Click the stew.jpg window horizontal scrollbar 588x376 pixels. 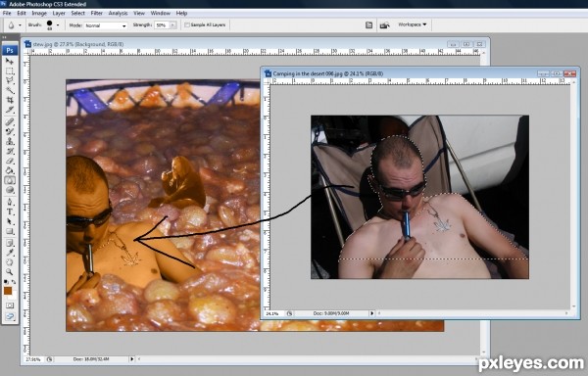coord(308,359)
